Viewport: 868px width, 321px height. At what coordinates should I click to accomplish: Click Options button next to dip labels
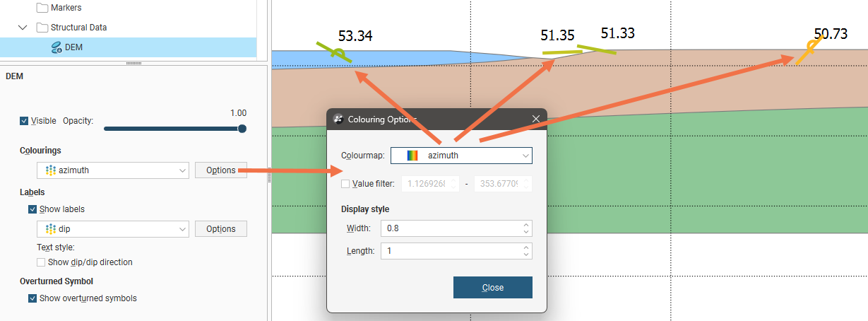point(220,229)
